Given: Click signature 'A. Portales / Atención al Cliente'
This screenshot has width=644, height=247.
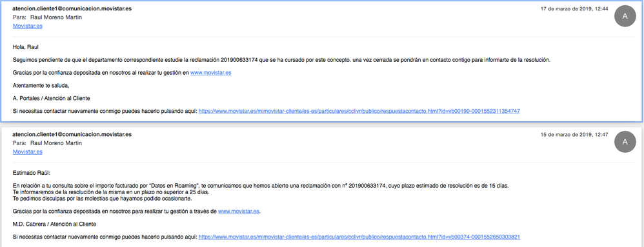Looking at the screenshot, I should (52, 99).
